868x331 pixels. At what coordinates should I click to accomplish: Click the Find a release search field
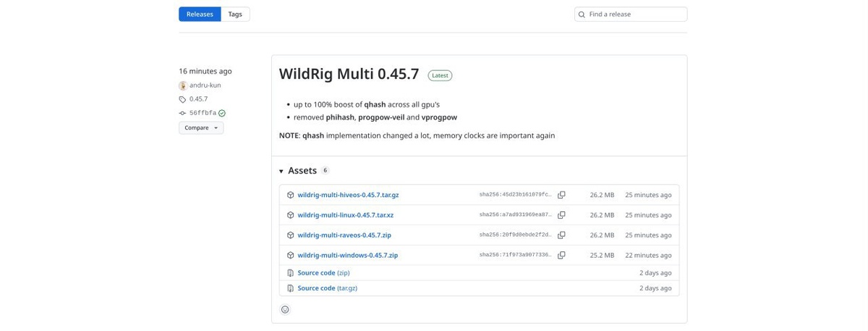[x=635, y=14]
